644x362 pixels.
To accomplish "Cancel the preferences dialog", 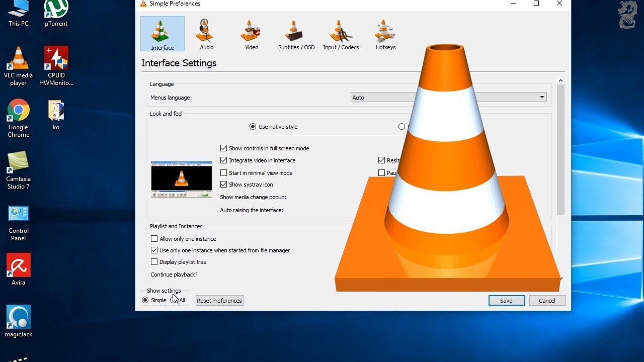I will [547, 301].
